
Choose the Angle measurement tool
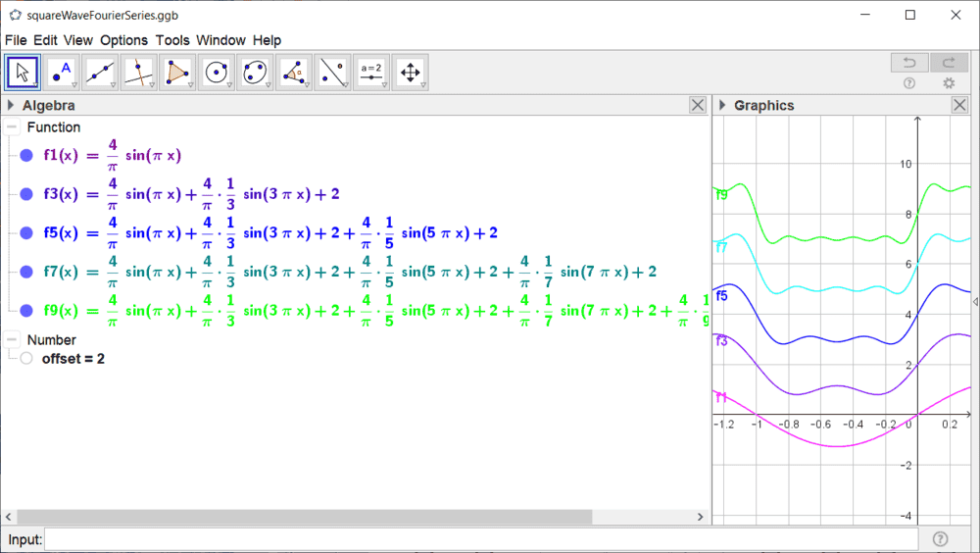click(x=294, y=73)
